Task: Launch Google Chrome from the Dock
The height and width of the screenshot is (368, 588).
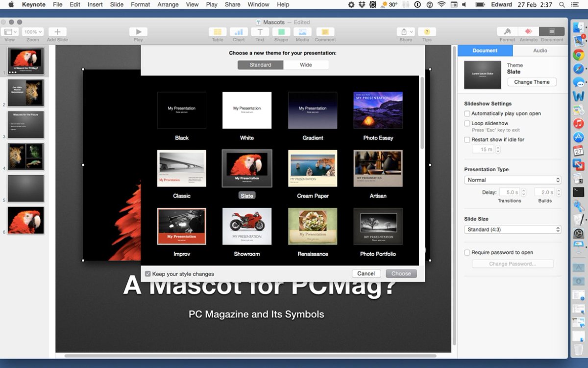Action: [x=579, y=55]
